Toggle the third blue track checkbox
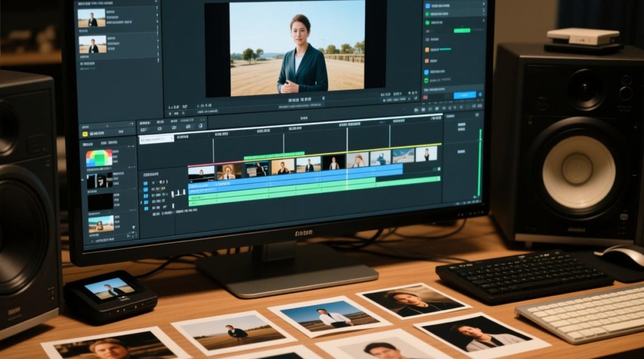The image size is (644, 359). pyautogui.click(x=146, y=196)
